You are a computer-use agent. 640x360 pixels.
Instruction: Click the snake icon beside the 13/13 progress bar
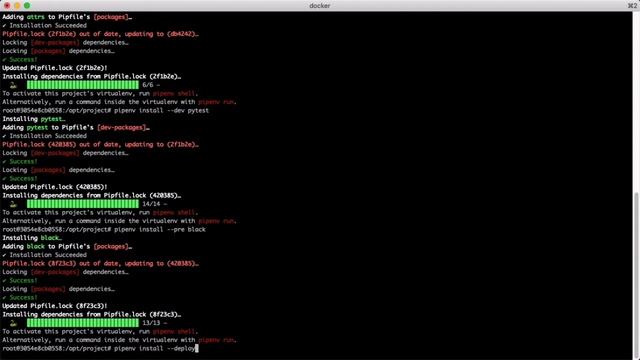(13, 323)
